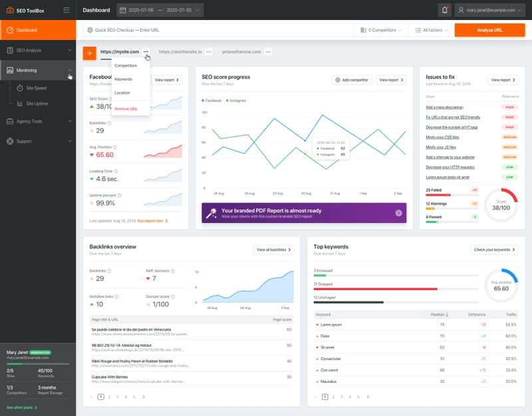Viewport: 532px width, 416px height.
Task: Expand the SEO Analysis sidebar section
Action: pyautogui.click(x=38, y=51)
